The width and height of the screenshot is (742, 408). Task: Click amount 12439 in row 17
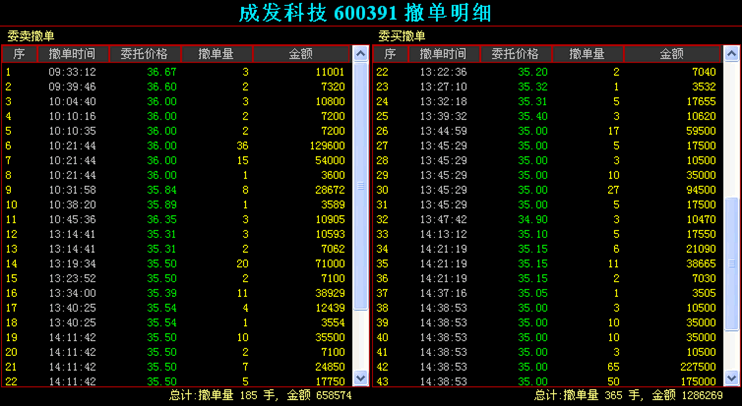(x=330, y=308)
